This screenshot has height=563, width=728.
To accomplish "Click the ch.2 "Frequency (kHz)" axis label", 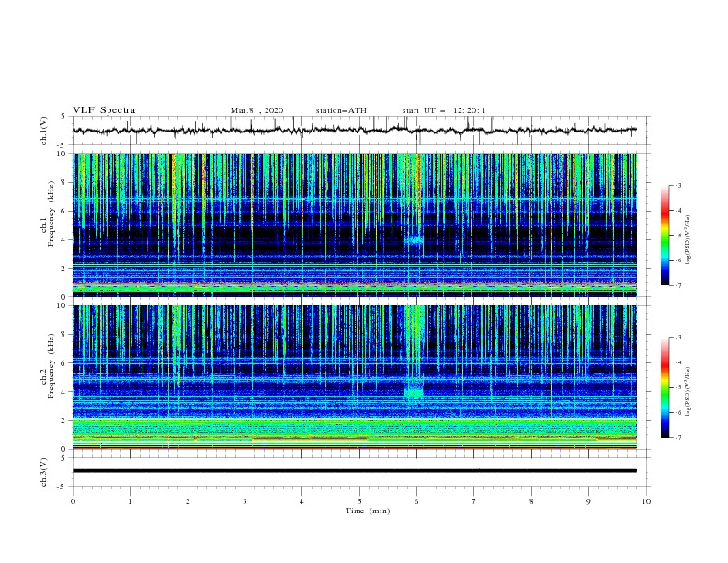I will 51,366.
